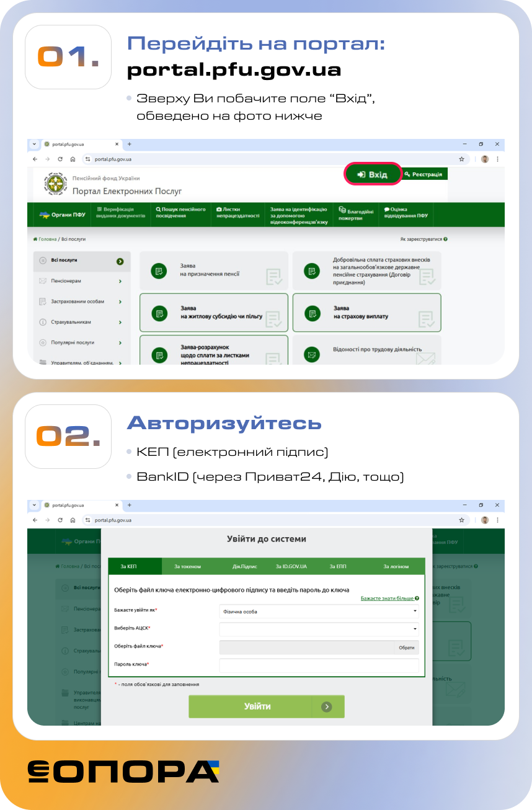Click the Заява на призначення пенсії card icon
The image size is (532, 810).
[159, 270]
